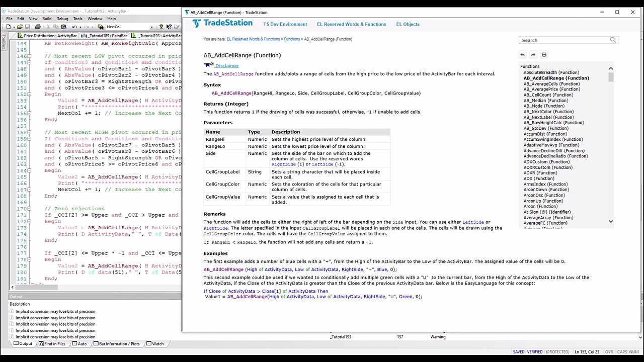Screen dimensions: 644x362
Task: Select the Auto tab
Action: pos(79,344)
